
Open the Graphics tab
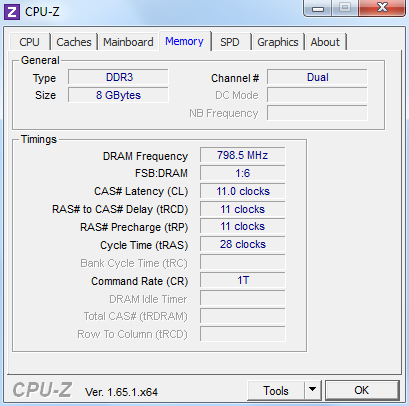[278, 42]
